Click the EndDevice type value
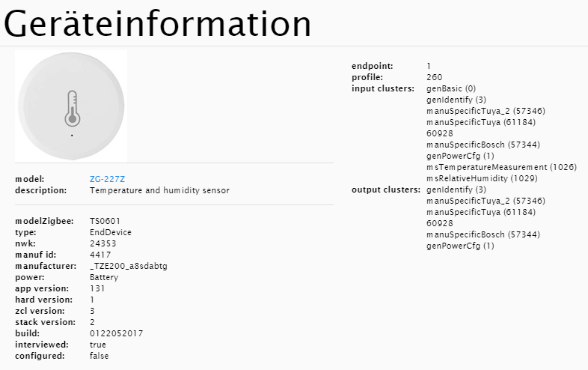This screenshot has width=588, height=370. 111,232
